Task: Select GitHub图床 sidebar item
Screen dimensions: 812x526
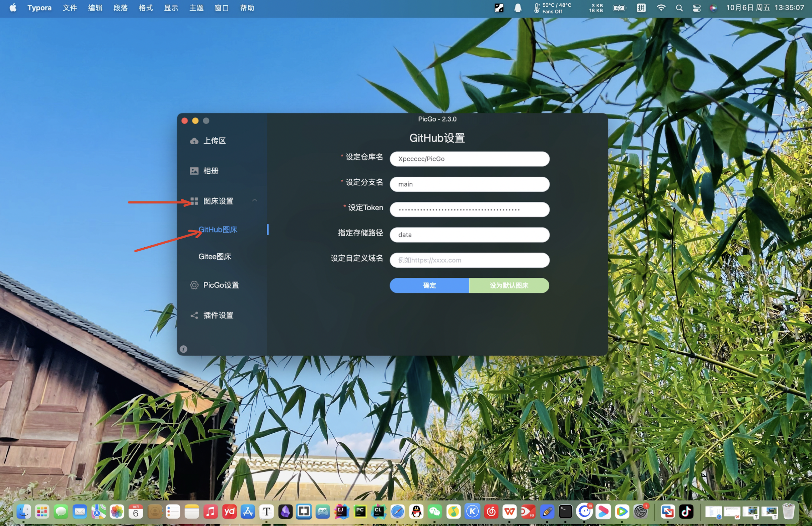Action: 218,230
